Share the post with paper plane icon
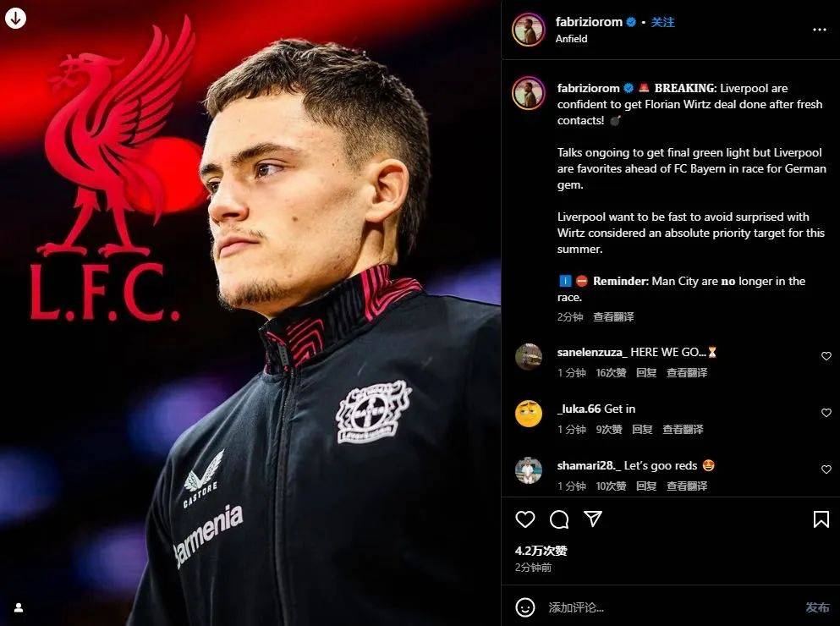Screen dimensions: 840x626 coord(592,519)
